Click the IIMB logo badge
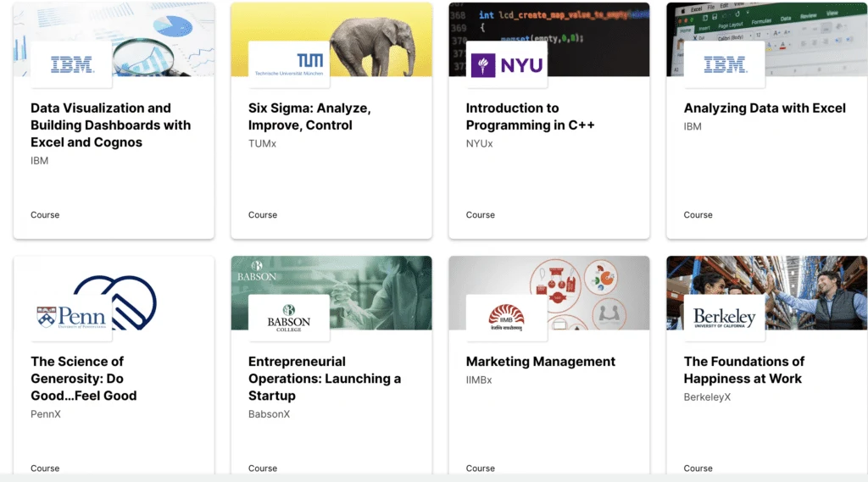Viewport: 868px width, 482px height. [x=507, y=318]
